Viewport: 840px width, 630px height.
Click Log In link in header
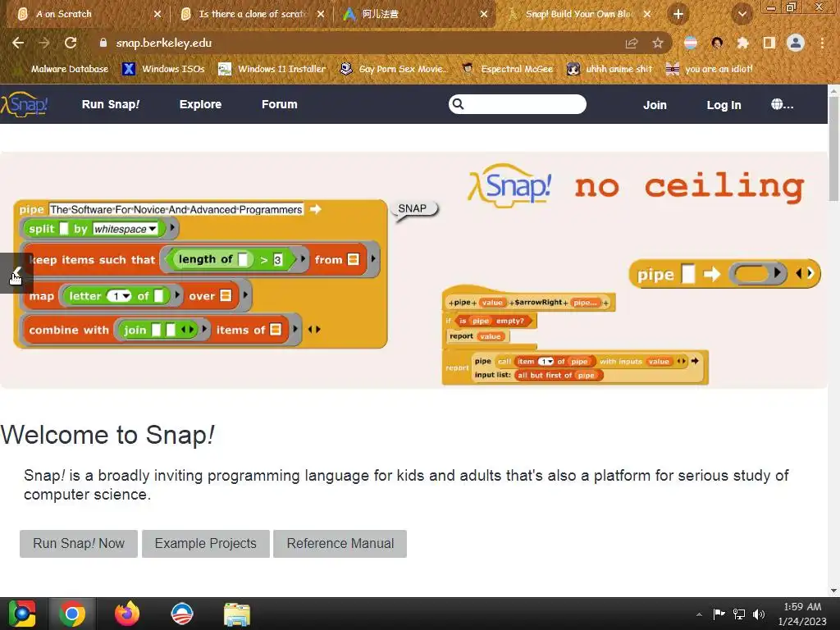(724, 105)
